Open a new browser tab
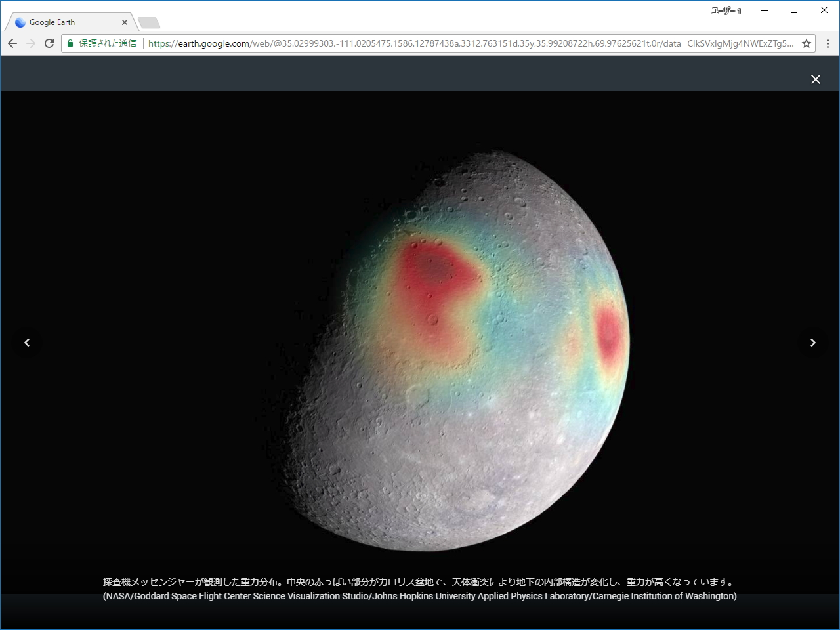Image resolution: width=840 pixels, height=630 pixels. (148, 22)
